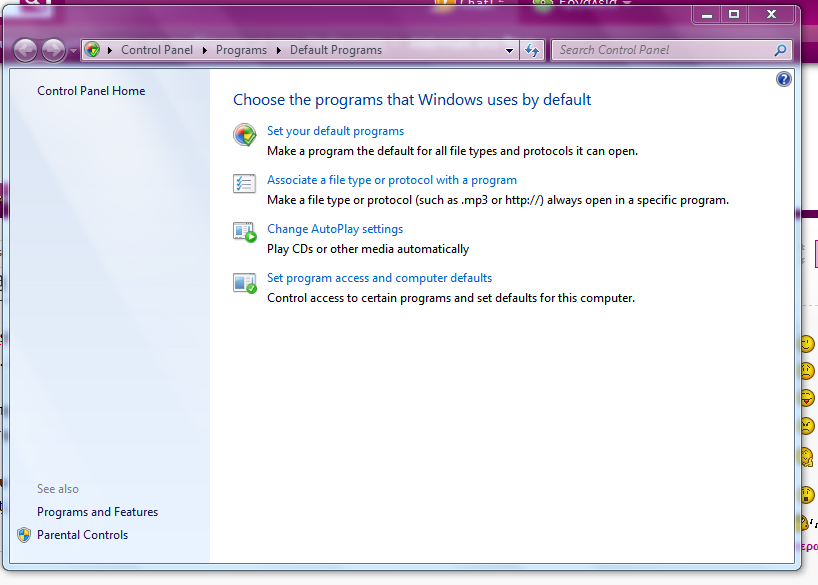The width and height of the screenshot is (818, 585).
Task: Click the AutoPlay settings icon
Action: (x=244, y=232)
